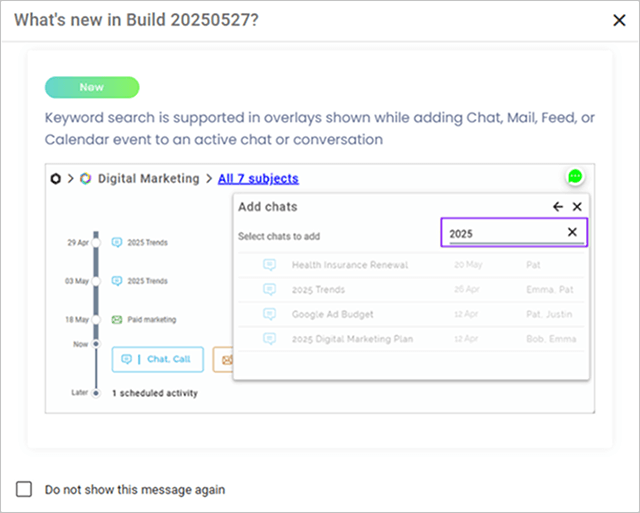Click chat icon beside Health Insurance Renewal

pos(269,265)
